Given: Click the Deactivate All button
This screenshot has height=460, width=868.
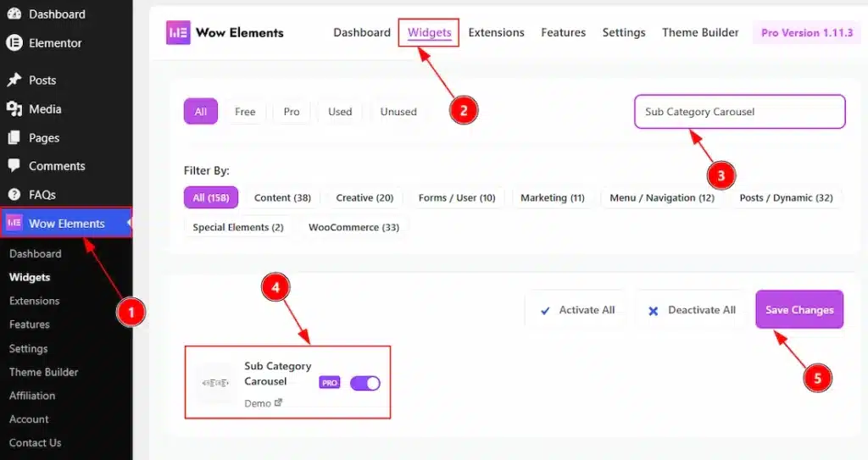Looking at the screenshot, I should [692, 310].
